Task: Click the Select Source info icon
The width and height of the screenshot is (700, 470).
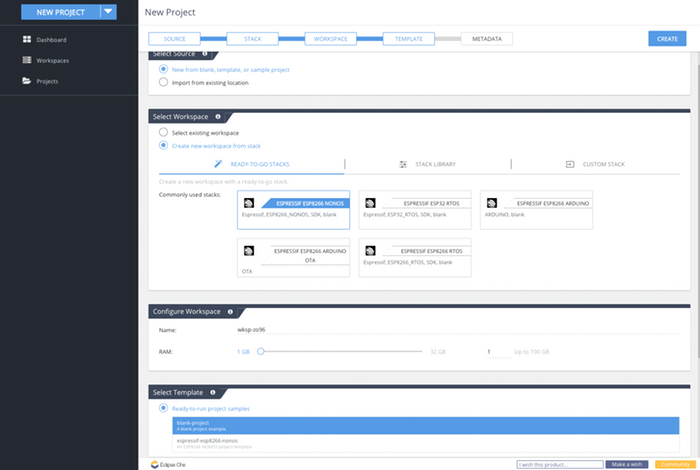Action: [205, 54]
